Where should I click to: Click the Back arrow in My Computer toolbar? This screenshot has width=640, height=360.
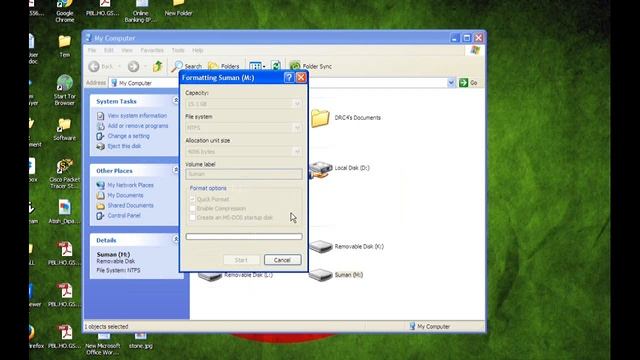pyautogui.click(x=94, y=66)
